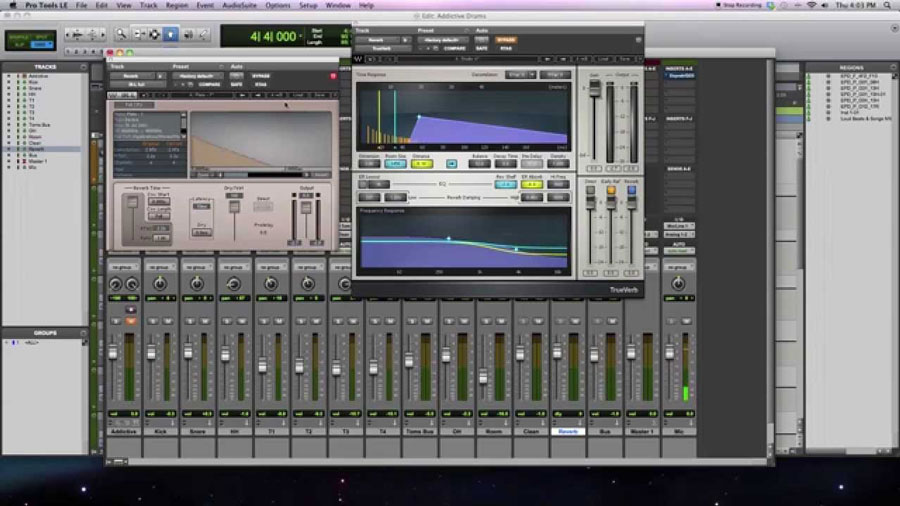Click the Waves logo in TrueVerb toolbar

[x=358, y=59]
